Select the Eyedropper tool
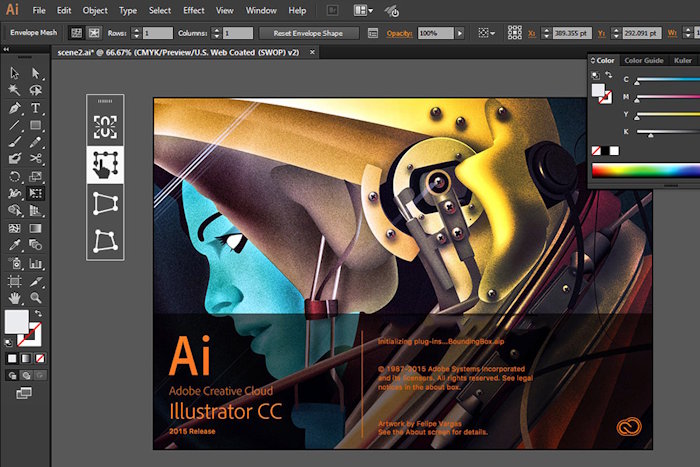700x467 pixels. (x=14, y=245)
